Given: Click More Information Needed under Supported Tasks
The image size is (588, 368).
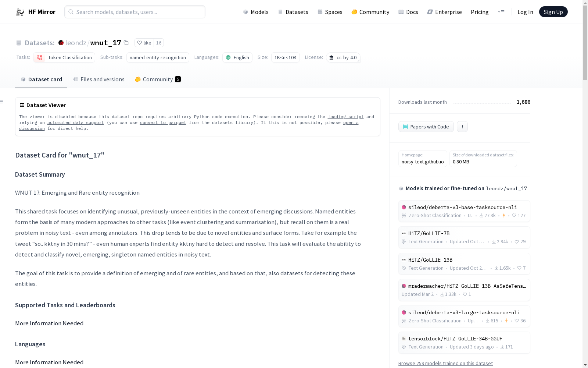Looking at the screenshot, I should (49, 323).
